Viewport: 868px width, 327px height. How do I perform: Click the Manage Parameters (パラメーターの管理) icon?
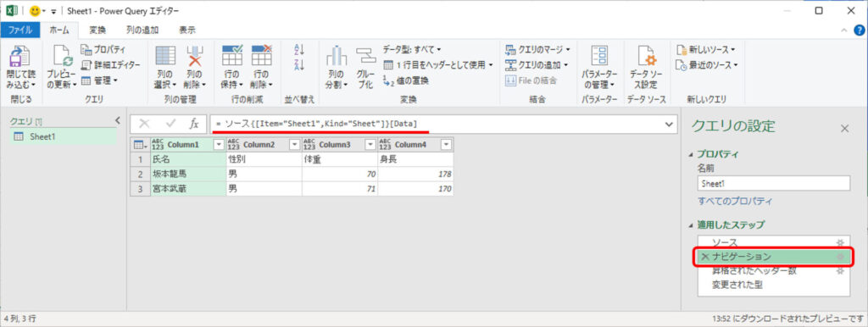coord(599,56)
